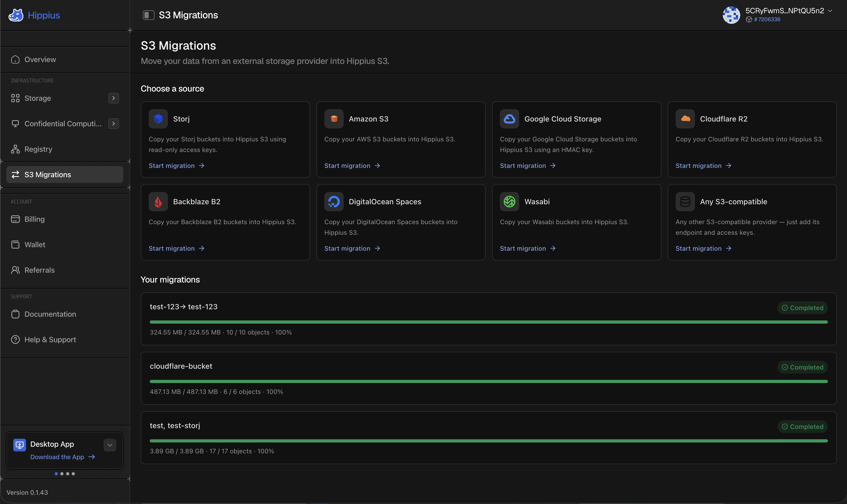Open the Registry menu item

click(65, 149)
